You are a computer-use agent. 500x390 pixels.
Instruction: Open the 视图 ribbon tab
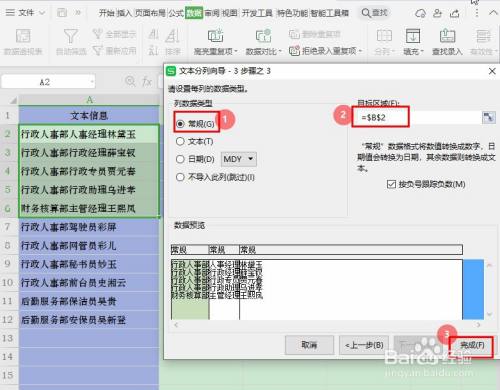tap(230, 13)
